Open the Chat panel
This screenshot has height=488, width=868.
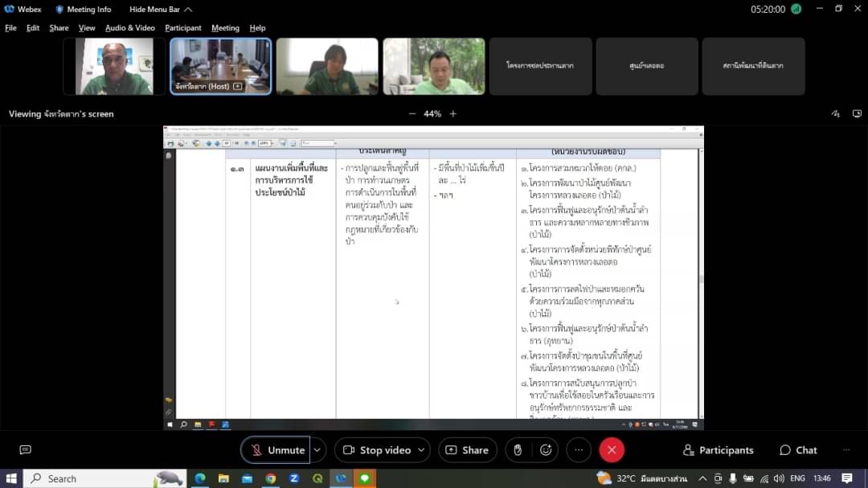tap(798, 449)
